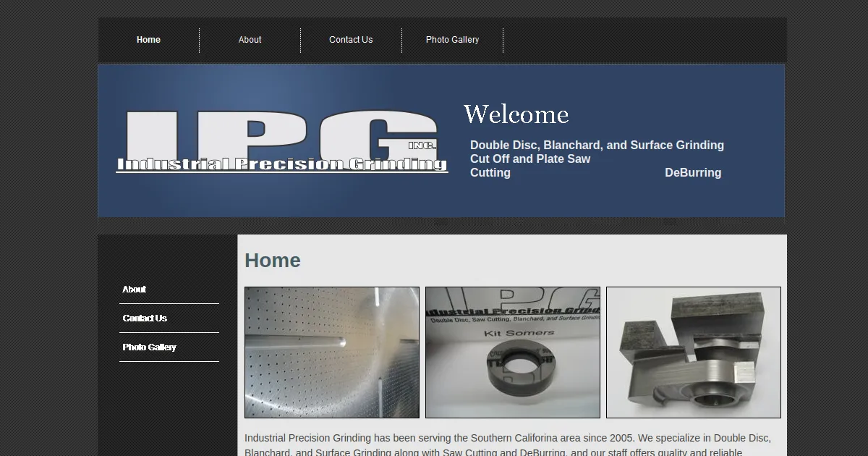View the perforated metal disc photo
The height and width of the screenshot is (456, 868).
coord(332,352)
